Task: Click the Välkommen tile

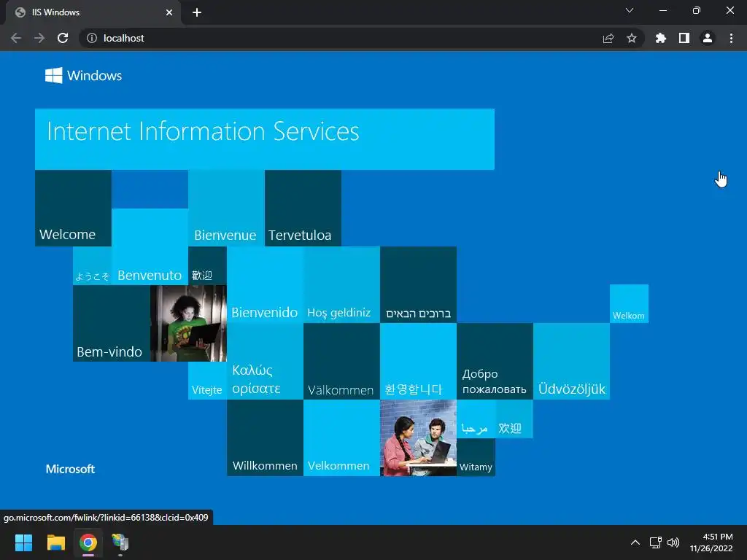Action: point(341,362)
